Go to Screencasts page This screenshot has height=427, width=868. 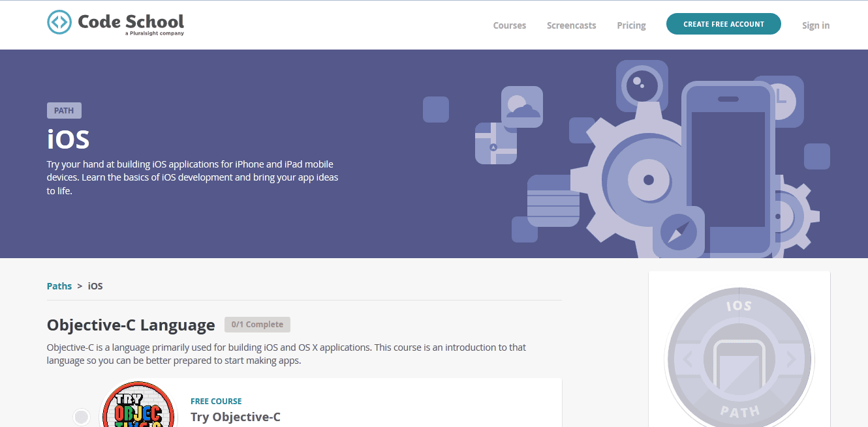coord(572,25)
